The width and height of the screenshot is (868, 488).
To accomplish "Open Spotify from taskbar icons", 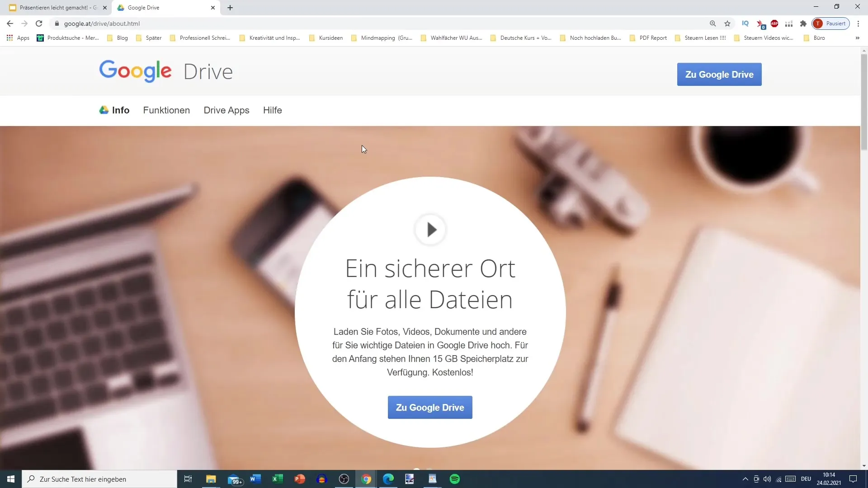I will coord(455,479).
